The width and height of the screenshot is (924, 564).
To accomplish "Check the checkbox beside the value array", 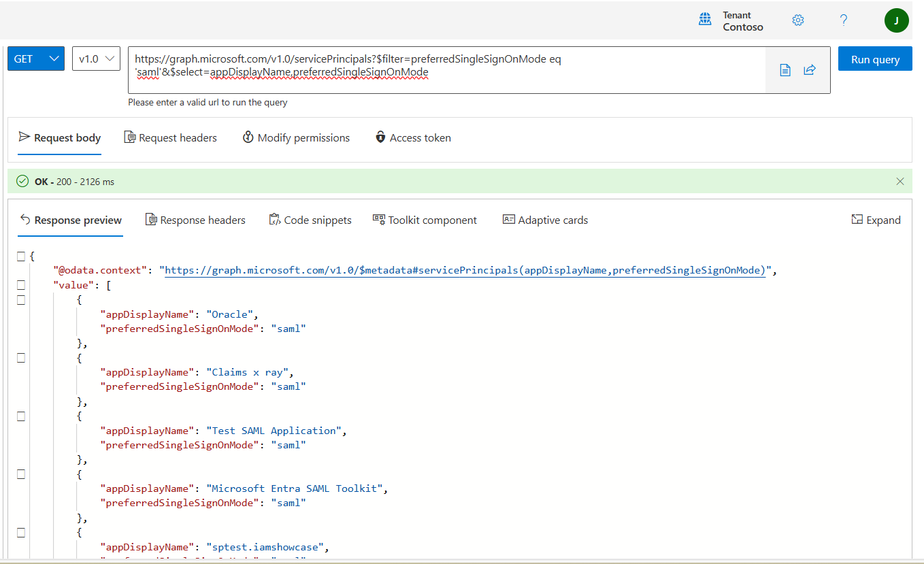I will [20, 284].
